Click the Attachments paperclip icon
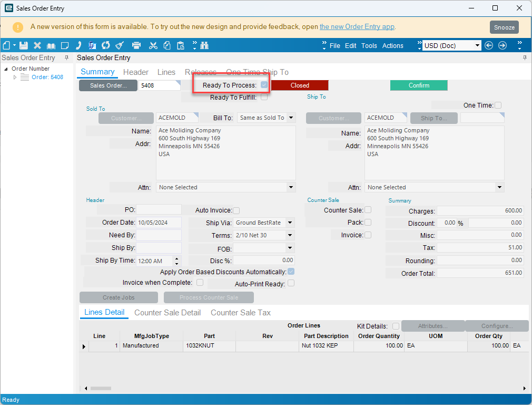Viewport: 532px width, 405px height. click(x=92, y=46)
